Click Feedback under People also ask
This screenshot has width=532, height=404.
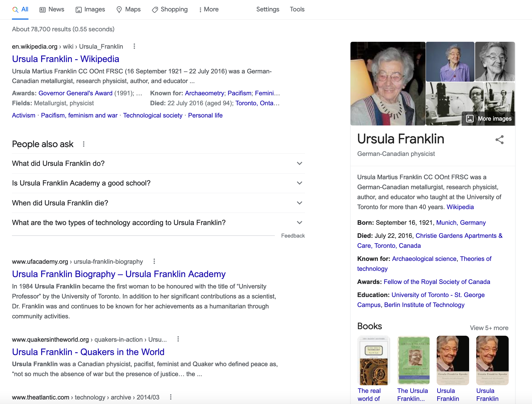click(x=293, y=236)
